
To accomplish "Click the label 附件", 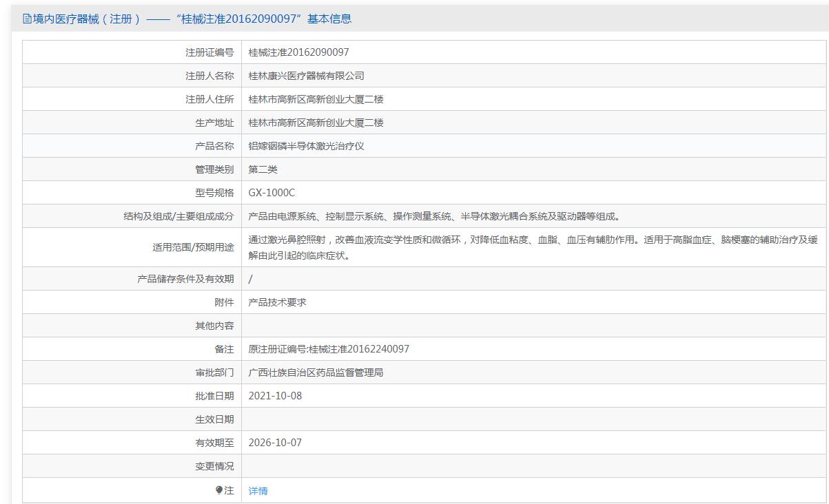I will [224, 302].
